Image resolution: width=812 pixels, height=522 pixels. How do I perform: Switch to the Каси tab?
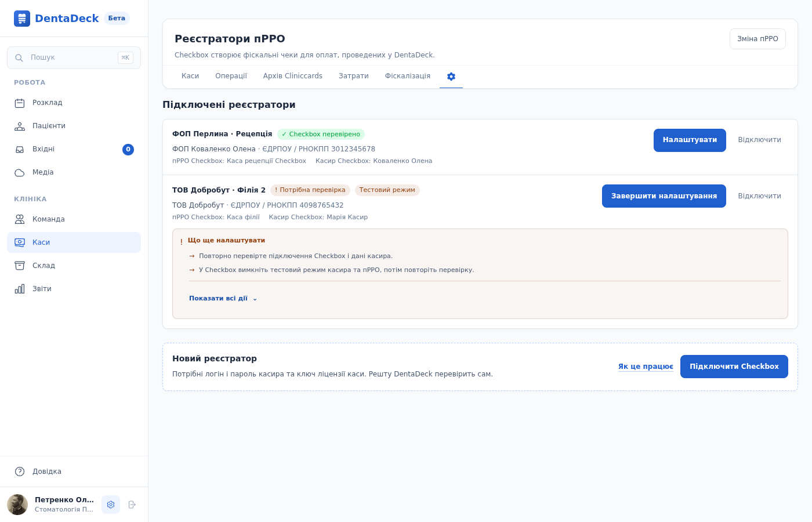(x=190, y=77)
